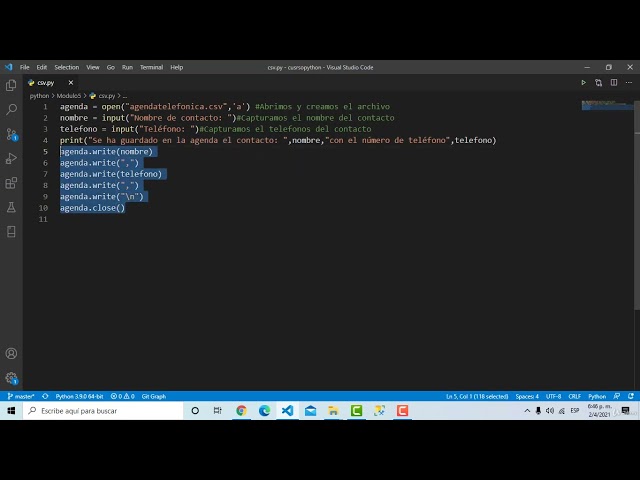Click the master branch in status bar

[21, 396]
